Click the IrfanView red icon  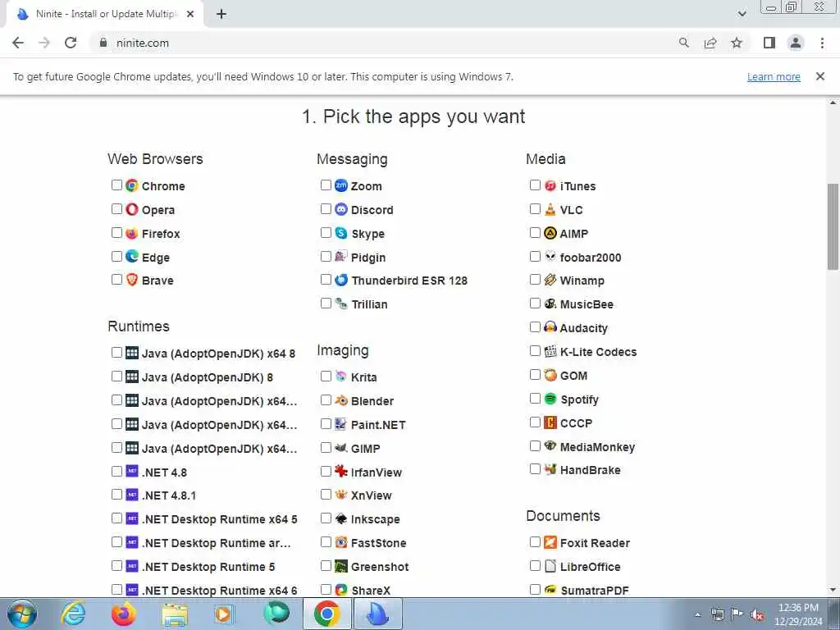pyautogui.click(x=341, y=472)
